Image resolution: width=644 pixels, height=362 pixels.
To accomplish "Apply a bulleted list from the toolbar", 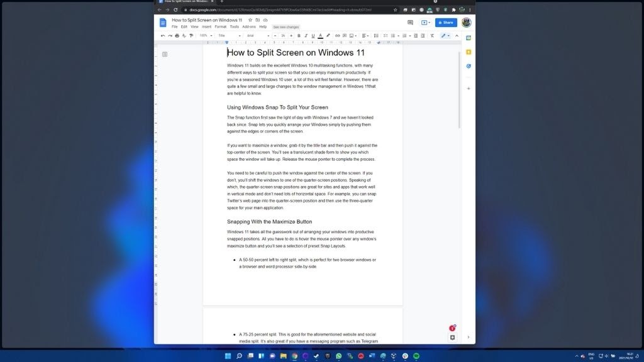I will click(393, 36).
